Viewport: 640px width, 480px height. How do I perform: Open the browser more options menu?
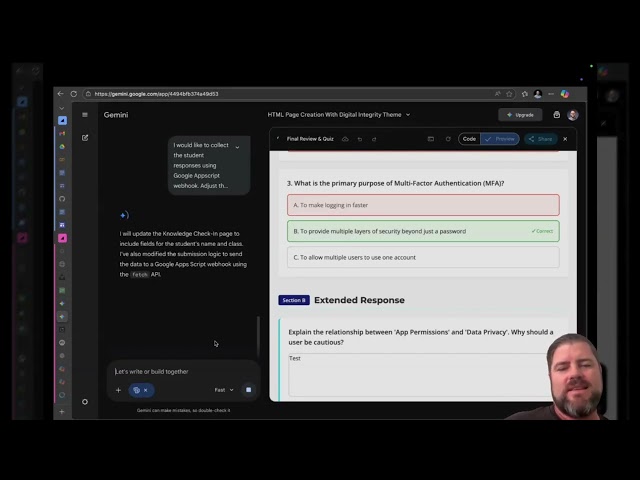551,94
